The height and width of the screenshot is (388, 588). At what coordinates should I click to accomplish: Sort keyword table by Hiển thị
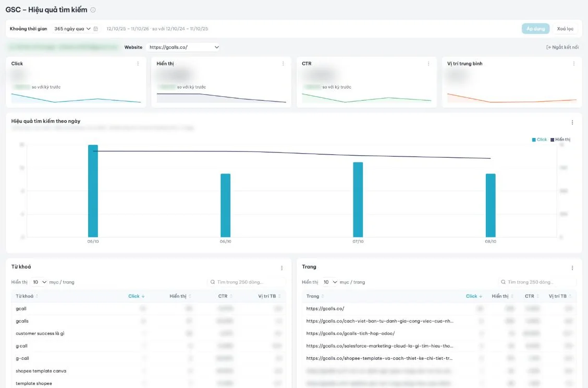[180, 296]
